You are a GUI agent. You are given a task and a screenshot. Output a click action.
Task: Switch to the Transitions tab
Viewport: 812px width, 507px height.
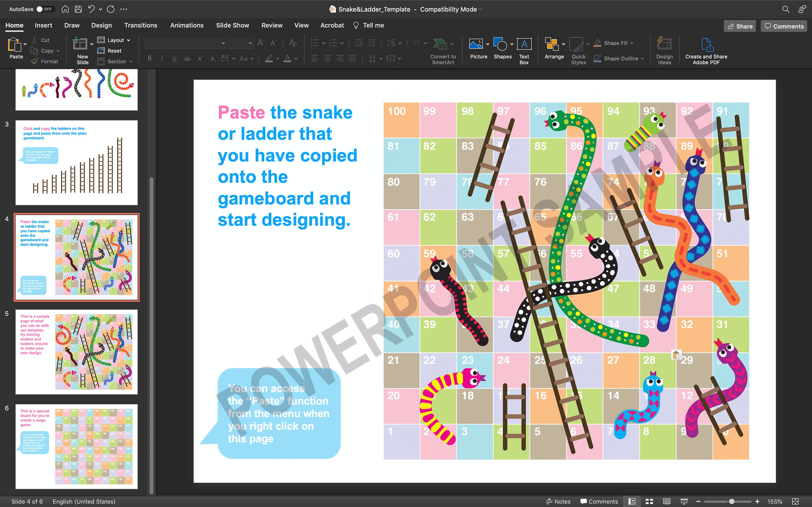tap(140, 25)
